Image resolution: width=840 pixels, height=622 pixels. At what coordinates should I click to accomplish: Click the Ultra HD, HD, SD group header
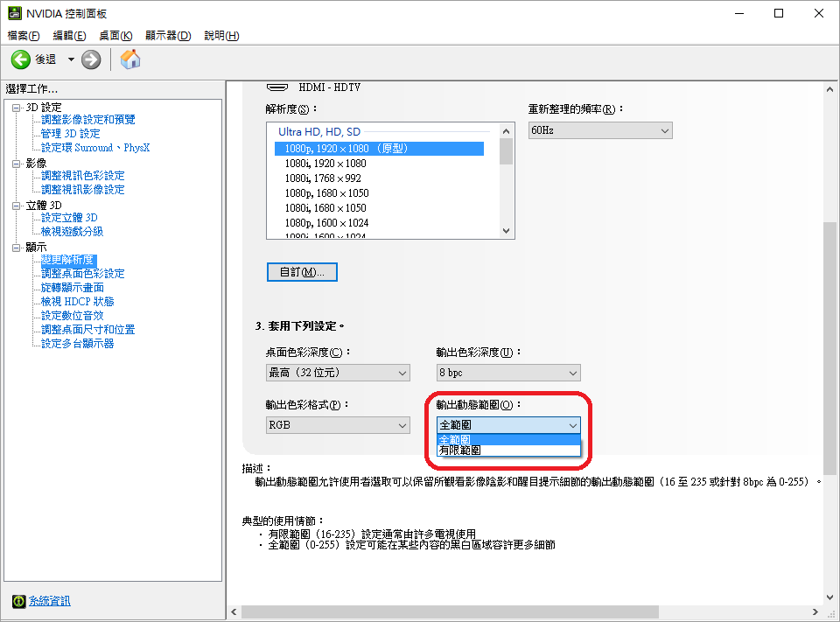tap(319, 132)
